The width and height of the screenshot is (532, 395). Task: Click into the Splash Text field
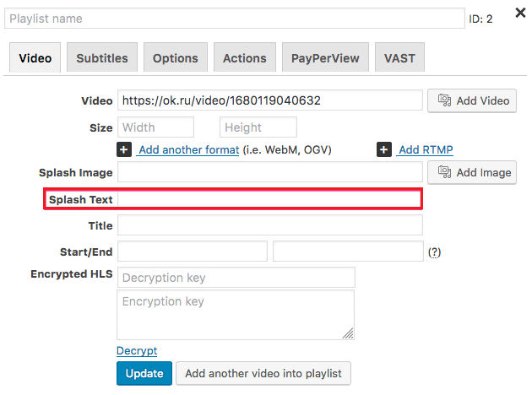click(269, 199)
